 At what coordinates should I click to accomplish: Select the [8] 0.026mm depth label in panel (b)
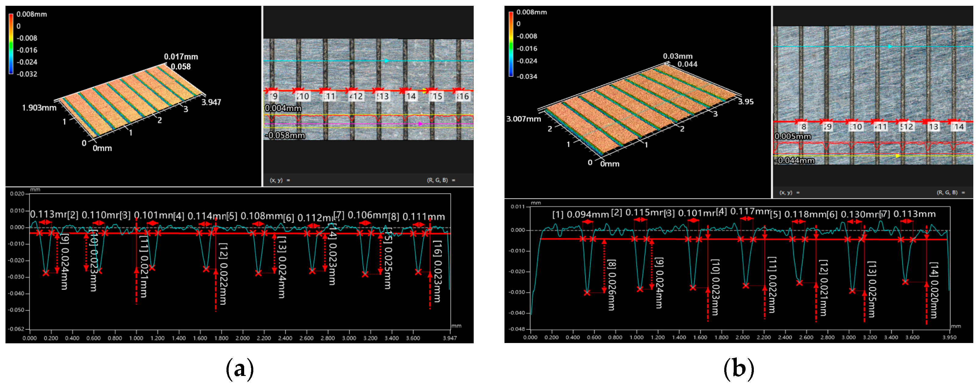(611, 285)
